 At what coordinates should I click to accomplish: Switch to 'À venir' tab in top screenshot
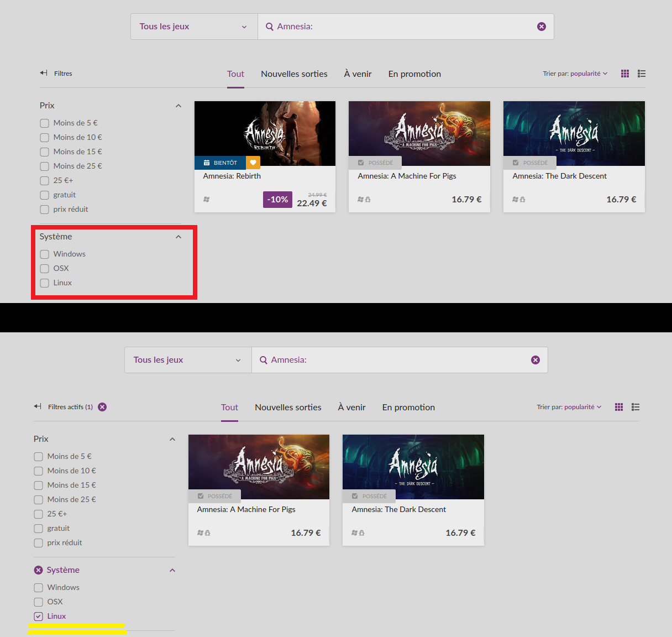coord(358,74)
